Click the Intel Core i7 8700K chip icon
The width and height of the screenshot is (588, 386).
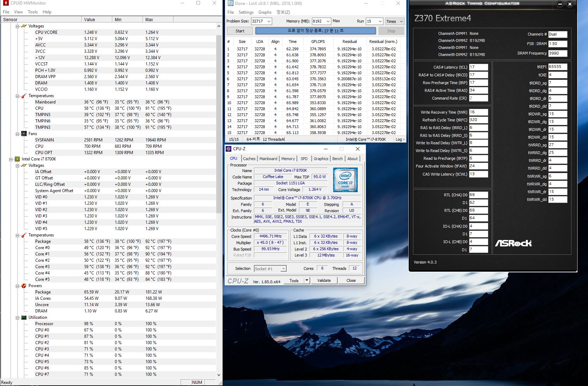coord(17,159)
